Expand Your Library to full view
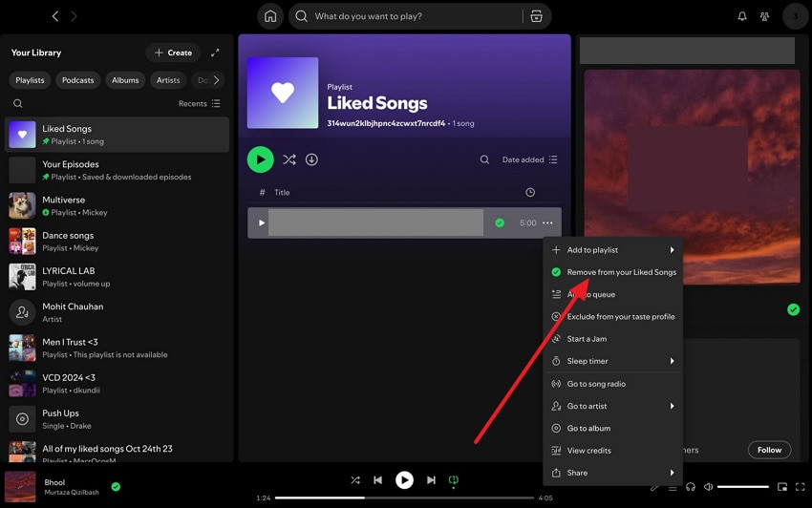This screenshot has height=508, width=812. (x=215, y=53)
